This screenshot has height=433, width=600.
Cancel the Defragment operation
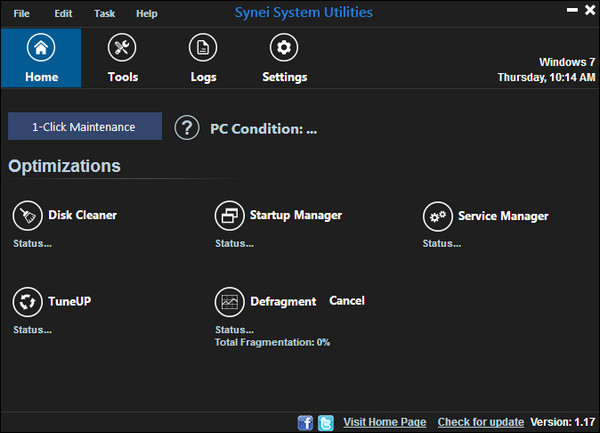(x=347, y=301)
